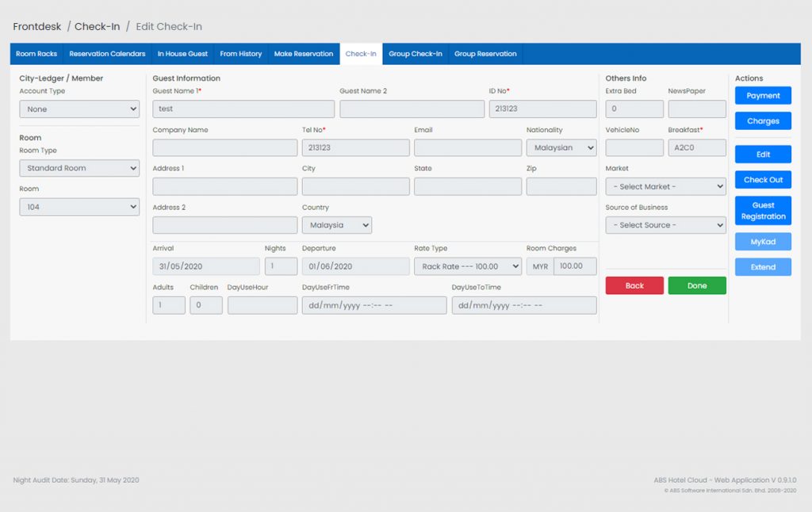The height and width of the screenshot is (512, 812).
Task: Open Charges from the Actions panel
Action: [763, 121]
